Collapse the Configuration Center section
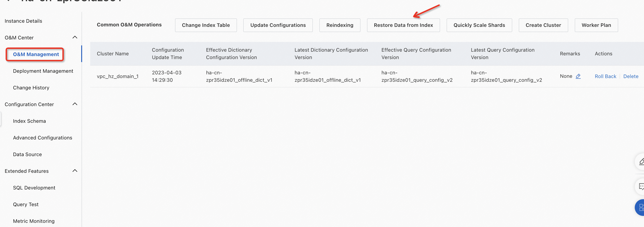Screen dimensions: 644x227 (75, 104)
